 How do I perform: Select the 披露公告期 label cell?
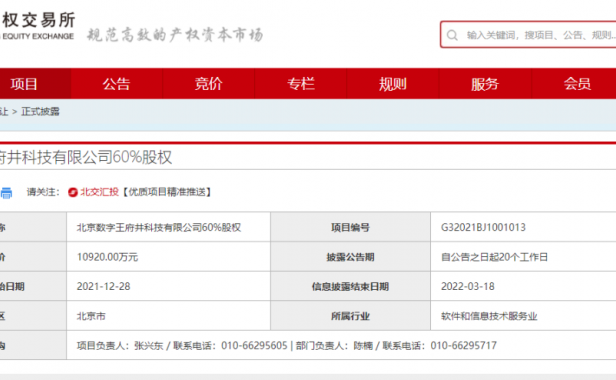click(350, 257)
